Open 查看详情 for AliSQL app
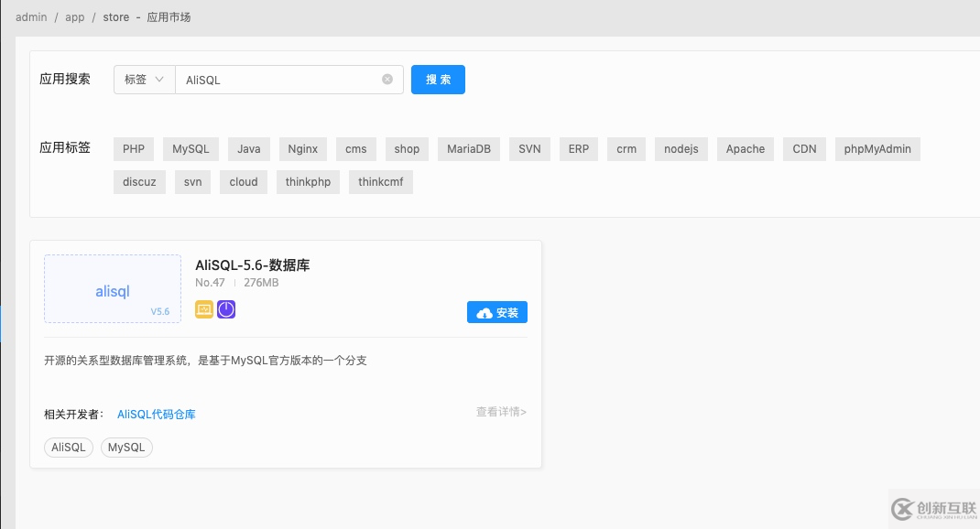The image size is (980, 529). [501, 412]
